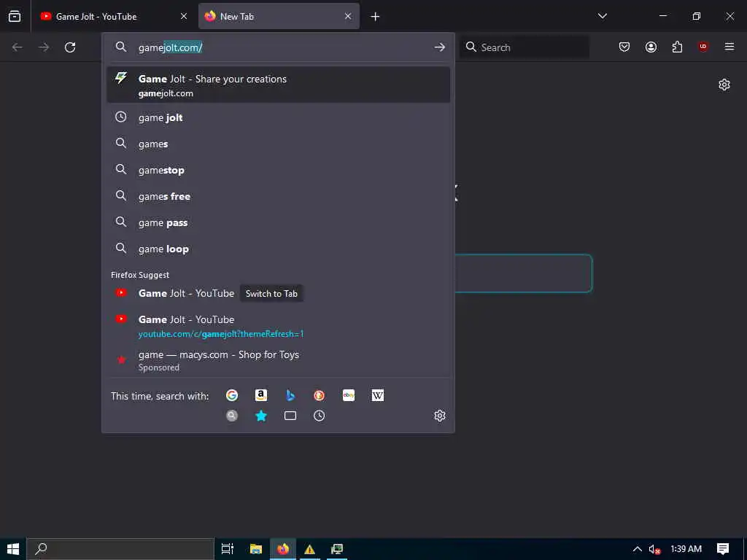The image size is (747, 560).
Task: Open the yellow warning taskbar app
Action: (x=309, y=549)
